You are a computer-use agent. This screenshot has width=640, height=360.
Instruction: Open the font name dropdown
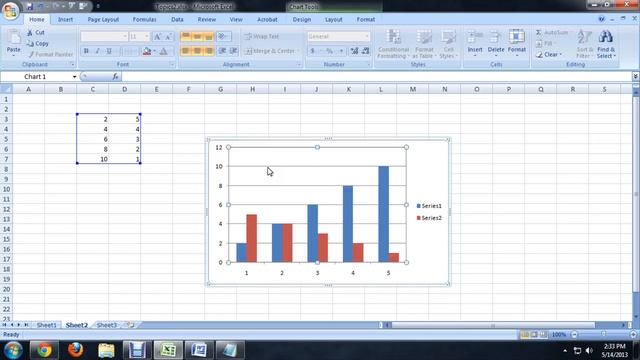pos(125,37)
